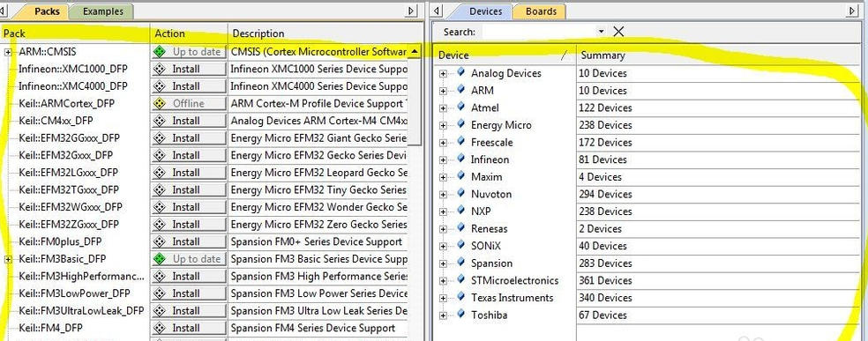Click the Nuvoton device chip icon

coord(460,194)
